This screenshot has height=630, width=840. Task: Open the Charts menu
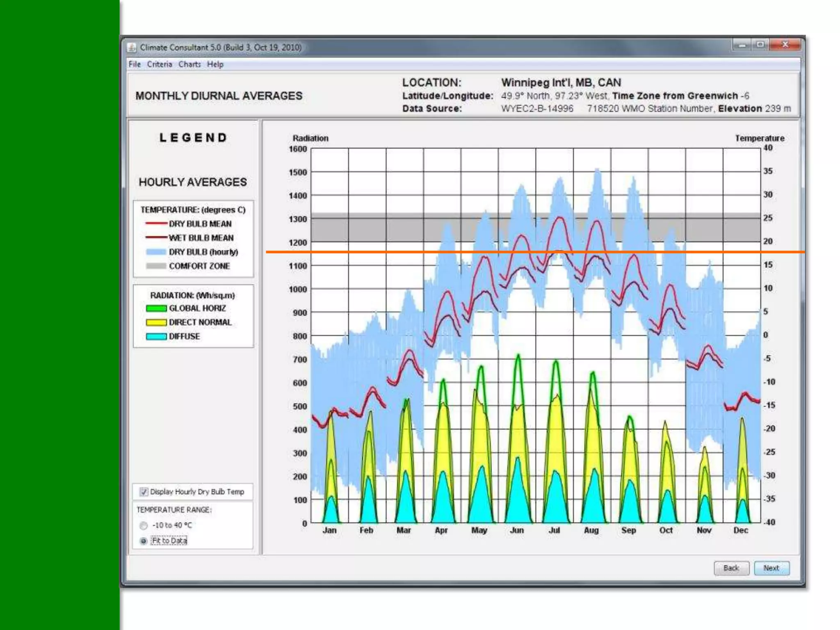189,64
